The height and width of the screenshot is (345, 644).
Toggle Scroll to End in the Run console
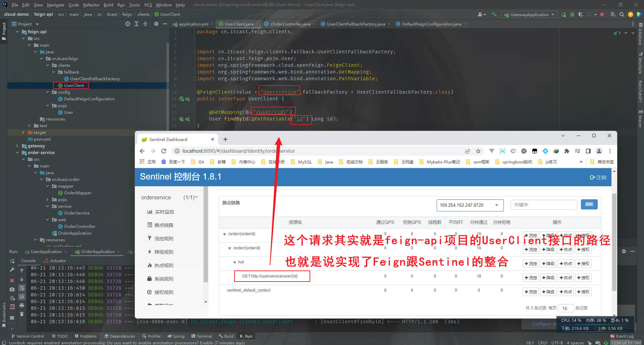(x=22, y=296)
